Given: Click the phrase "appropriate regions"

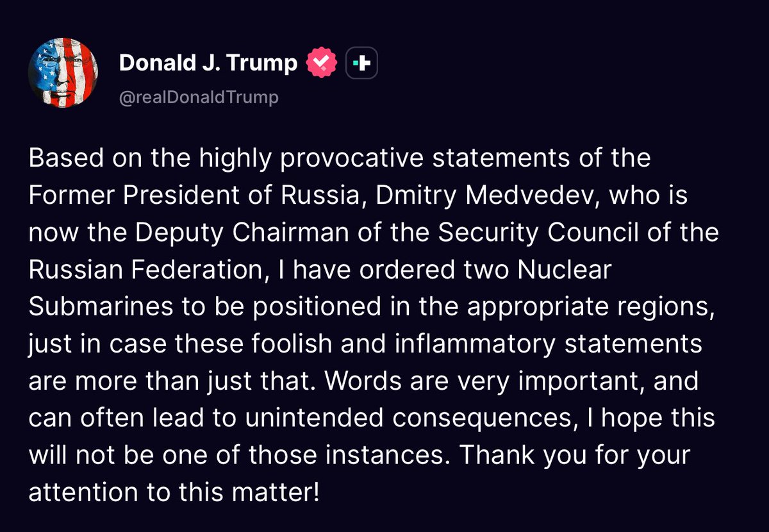Looking at the screenshot, I should (590, 307).
